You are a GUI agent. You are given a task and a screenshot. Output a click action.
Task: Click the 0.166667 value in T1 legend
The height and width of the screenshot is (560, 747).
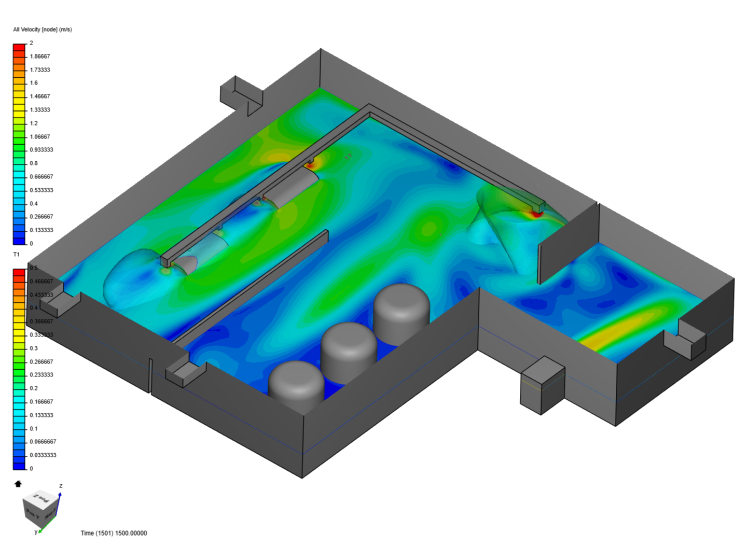[x=41, y=402]
